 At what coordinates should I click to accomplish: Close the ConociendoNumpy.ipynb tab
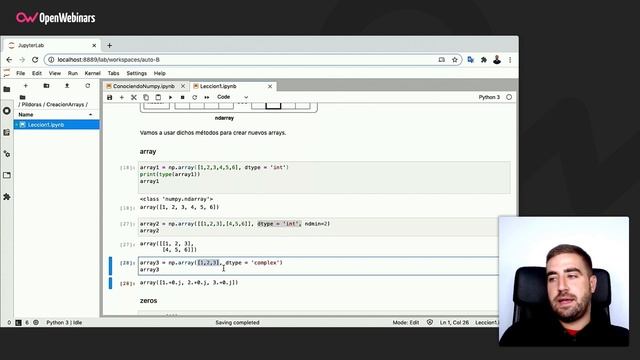183,86
